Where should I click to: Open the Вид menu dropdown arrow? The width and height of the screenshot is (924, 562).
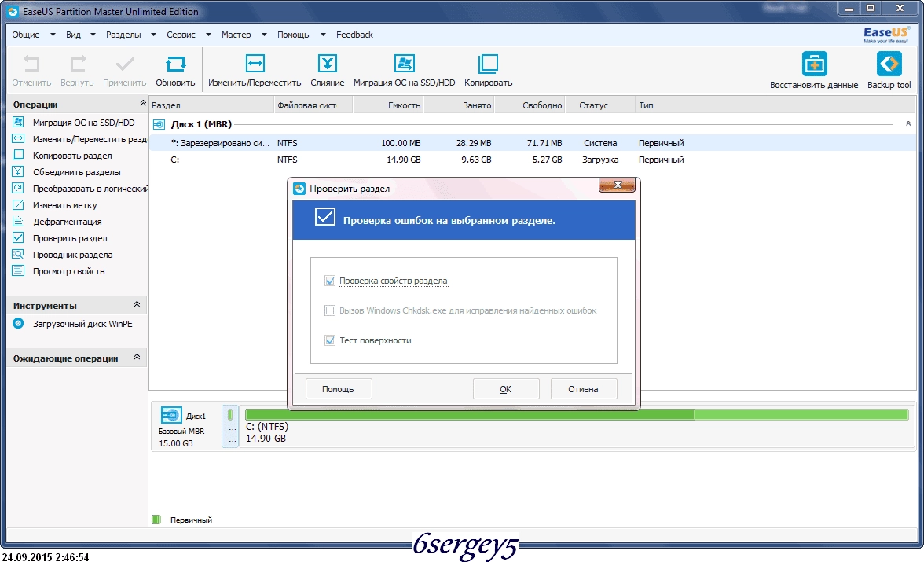93,35
